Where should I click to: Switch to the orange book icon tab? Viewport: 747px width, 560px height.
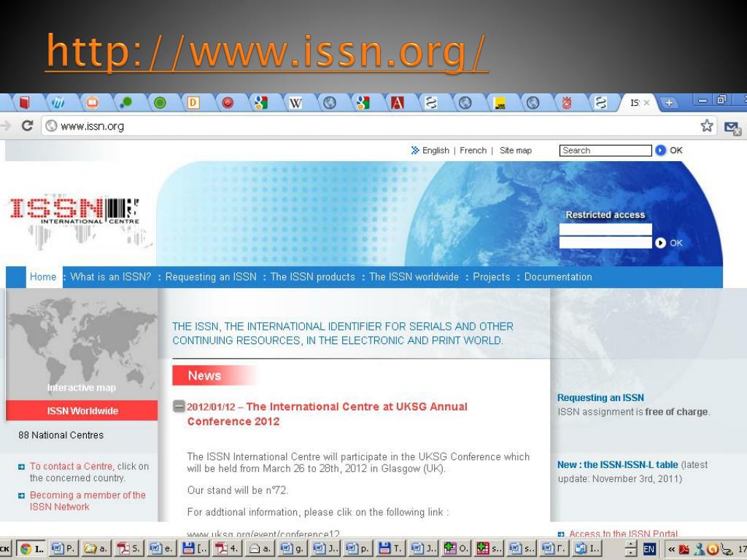pos(92,102)
